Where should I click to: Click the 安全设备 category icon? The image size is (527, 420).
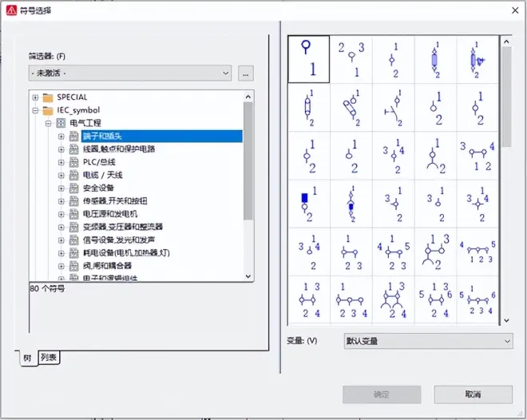click(x=74, y=188)
